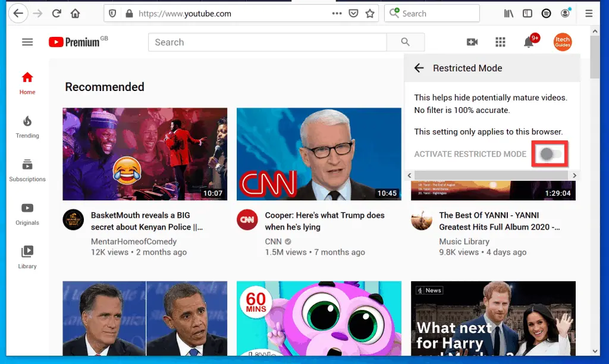Open Cooper: Here's what Trump does title
This screenshot has width=609, height=364.
[325, 221]
